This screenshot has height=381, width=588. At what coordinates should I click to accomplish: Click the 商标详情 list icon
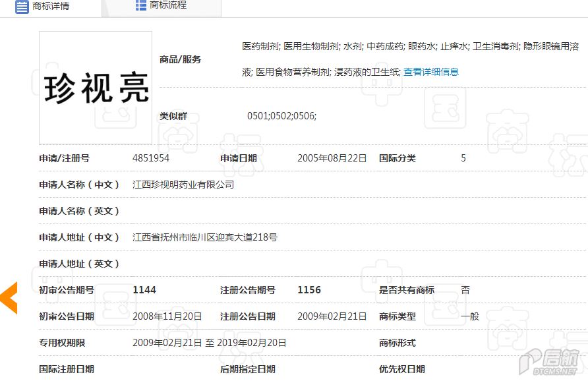click(x=22, y=7)
